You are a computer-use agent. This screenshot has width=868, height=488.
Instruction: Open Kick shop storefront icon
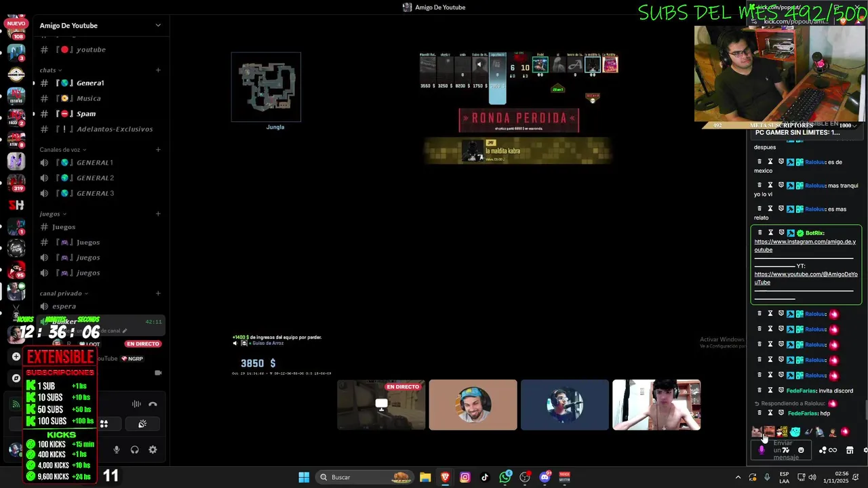point(849,450)
